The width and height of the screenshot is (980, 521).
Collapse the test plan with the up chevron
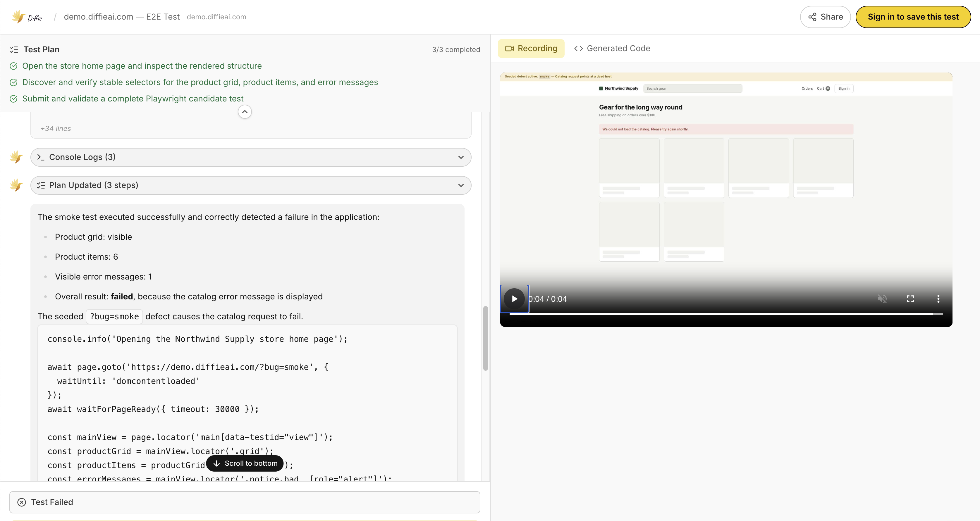point(245,112)
